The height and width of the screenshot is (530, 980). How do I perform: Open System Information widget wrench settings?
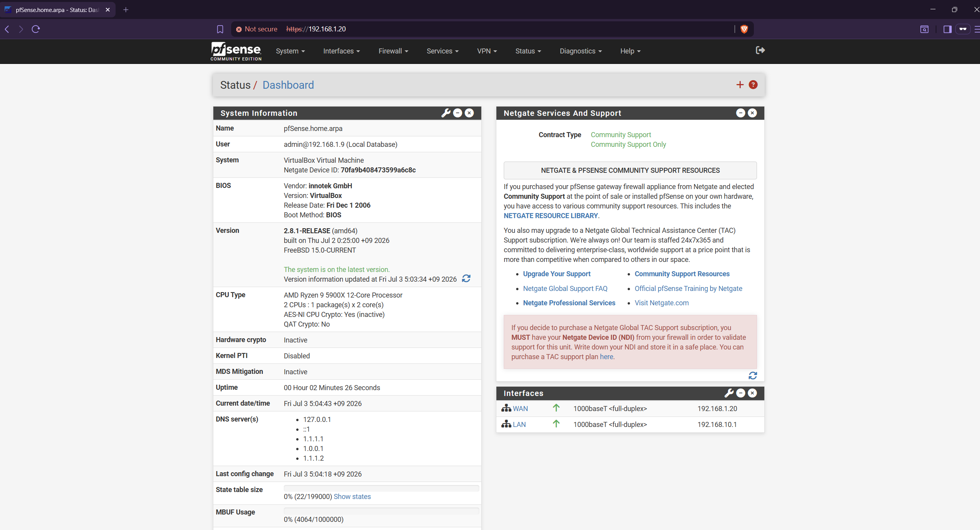(x=446, y=113)
